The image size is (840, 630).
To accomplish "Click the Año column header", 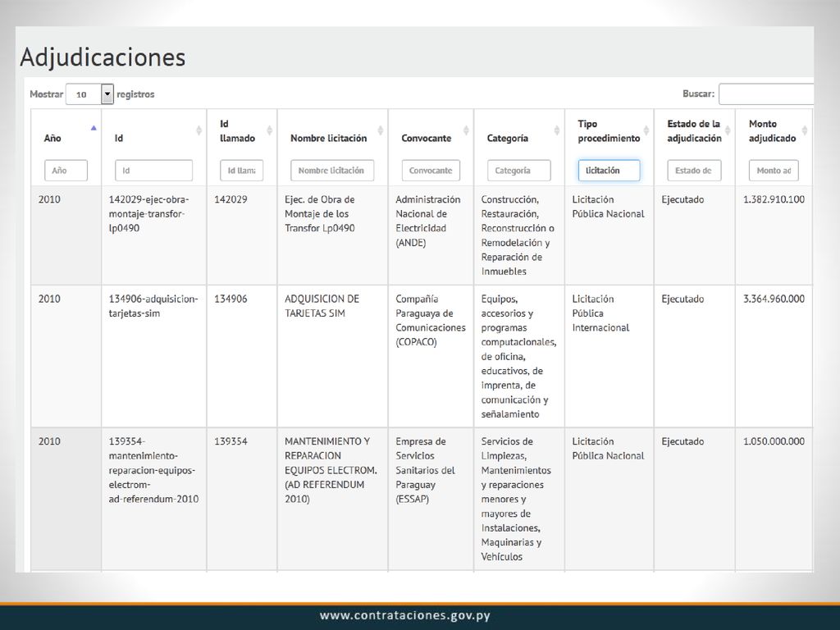I will (x=52, y=138).
